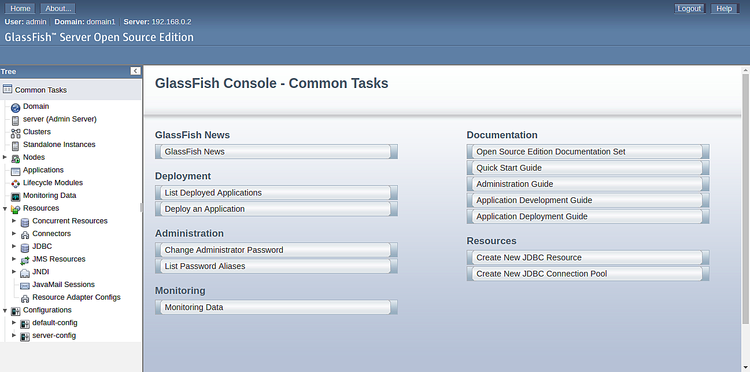This screenshot has height=372, width=750.
Task: Open the About... dialog button
Action: (58, 9)
